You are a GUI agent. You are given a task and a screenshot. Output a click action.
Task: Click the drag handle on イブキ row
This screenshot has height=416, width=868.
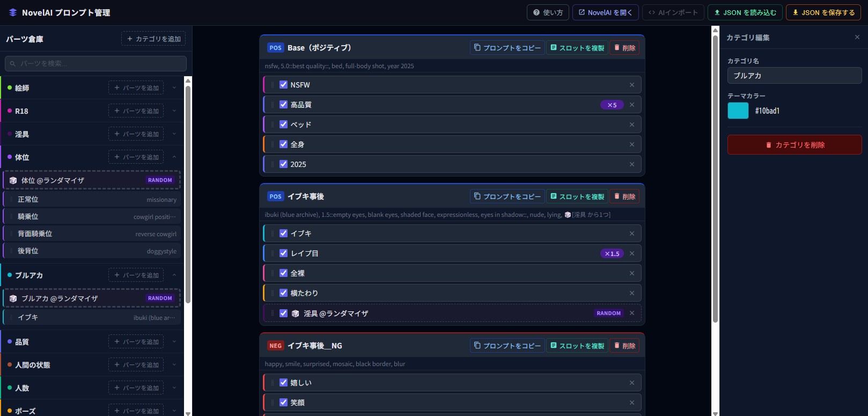pos(273,233)
